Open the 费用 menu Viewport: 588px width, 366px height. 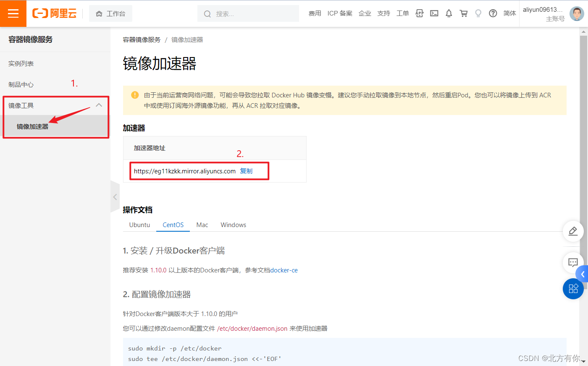[x=315, y=13]
